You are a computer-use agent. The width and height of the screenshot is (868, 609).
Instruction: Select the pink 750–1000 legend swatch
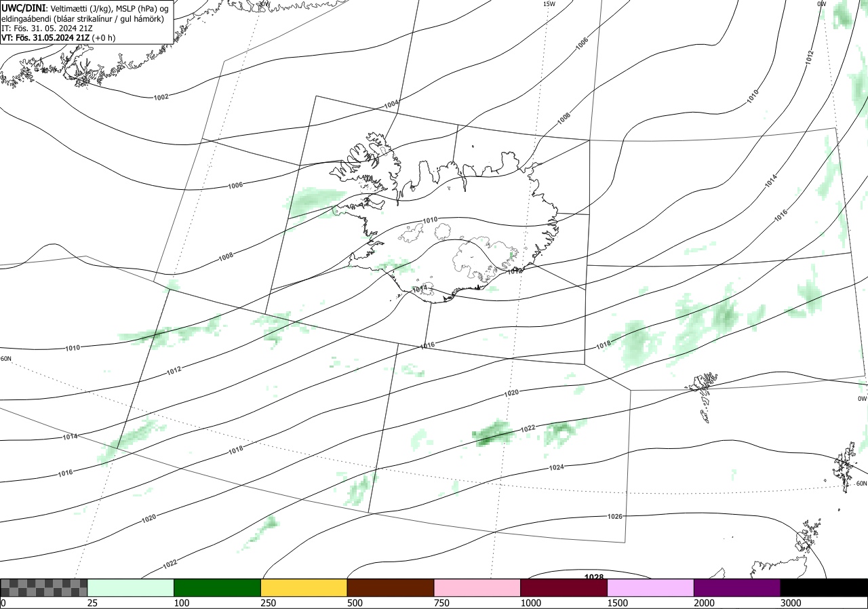(477, 587)
